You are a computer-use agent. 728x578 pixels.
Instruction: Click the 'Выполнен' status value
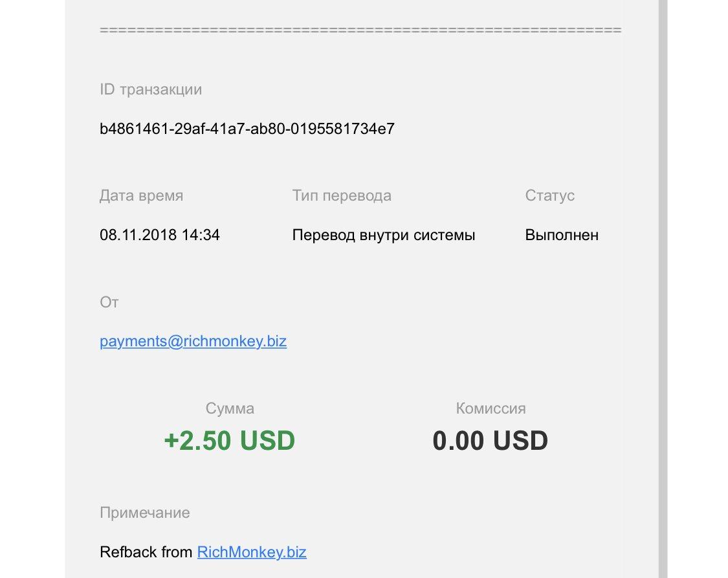click(x=562, y=235)
